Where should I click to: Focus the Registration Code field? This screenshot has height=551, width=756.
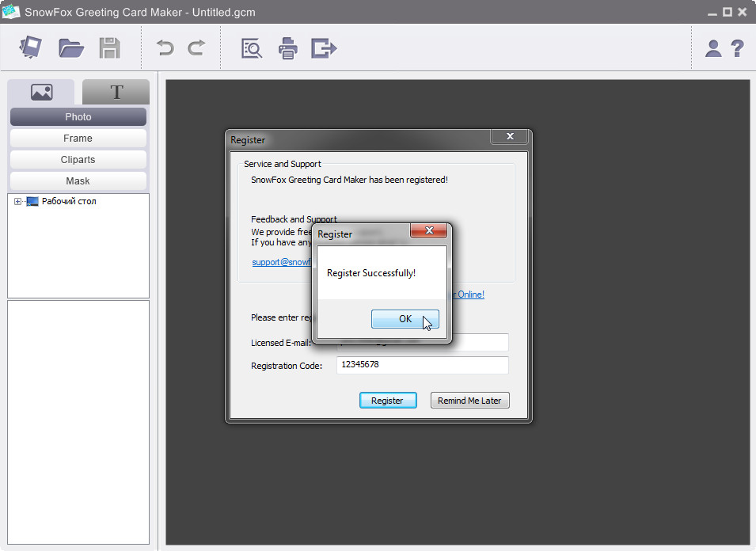pyautogui.click(x=423, y=365)
